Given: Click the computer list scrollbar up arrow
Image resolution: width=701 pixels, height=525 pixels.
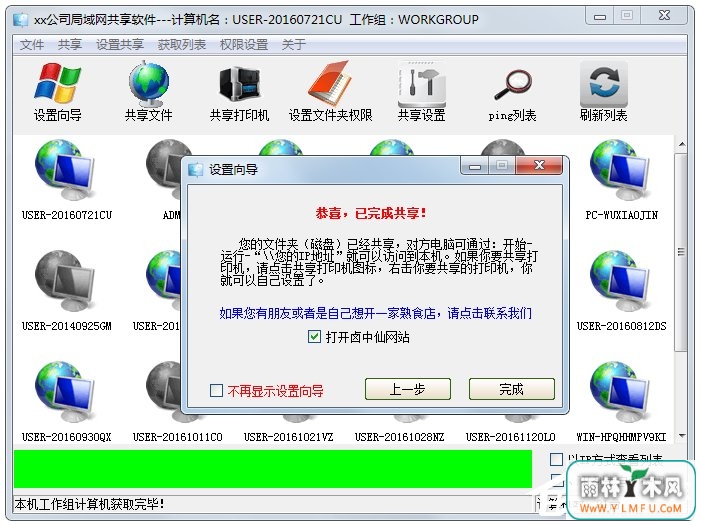Looking at the screenshot, I should coord(682,144).
